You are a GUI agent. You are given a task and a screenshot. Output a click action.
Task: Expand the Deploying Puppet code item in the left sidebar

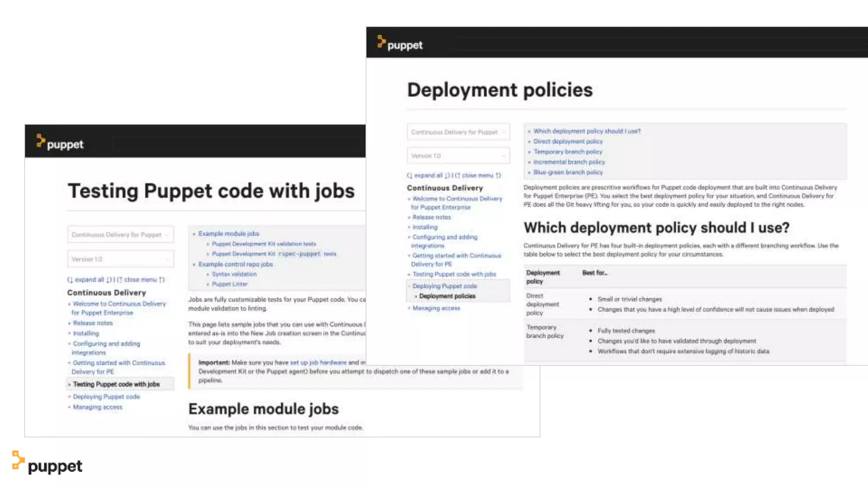coord(106,397)
